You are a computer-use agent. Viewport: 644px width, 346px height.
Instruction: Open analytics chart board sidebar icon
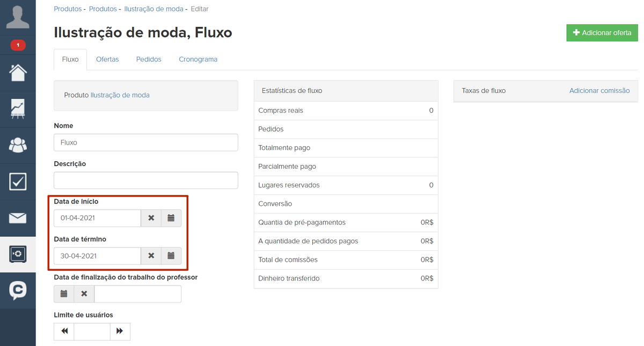click(x=18, y=109)
